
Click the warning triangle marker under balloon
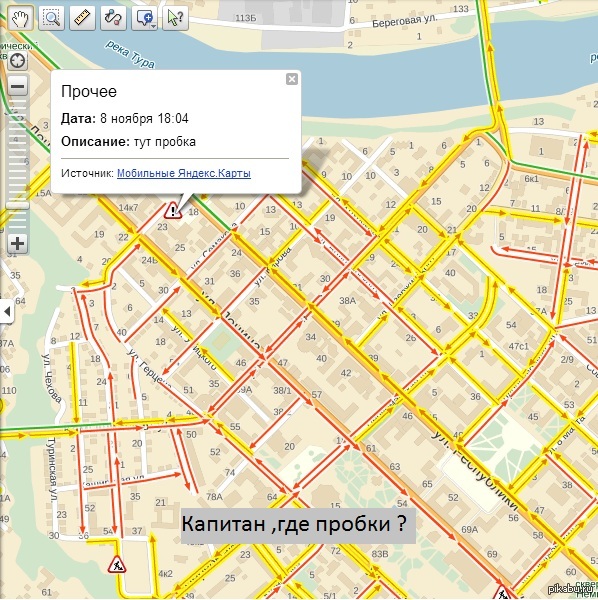(x=173, y=211)
